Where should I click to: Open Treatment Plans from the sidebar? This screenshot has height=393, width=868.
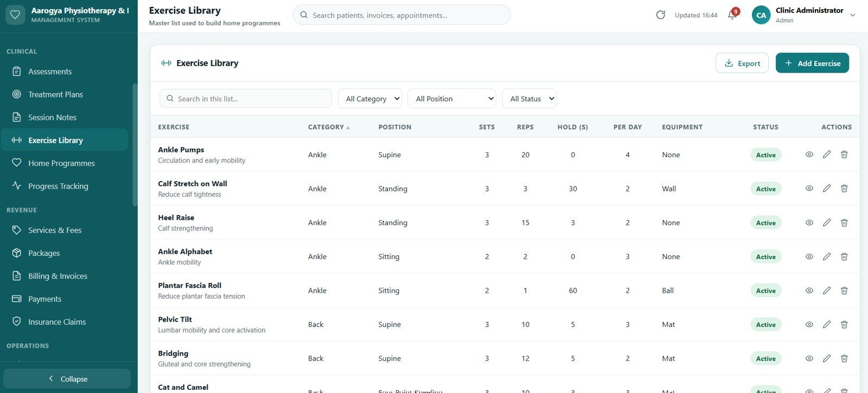tap(65, 94)
